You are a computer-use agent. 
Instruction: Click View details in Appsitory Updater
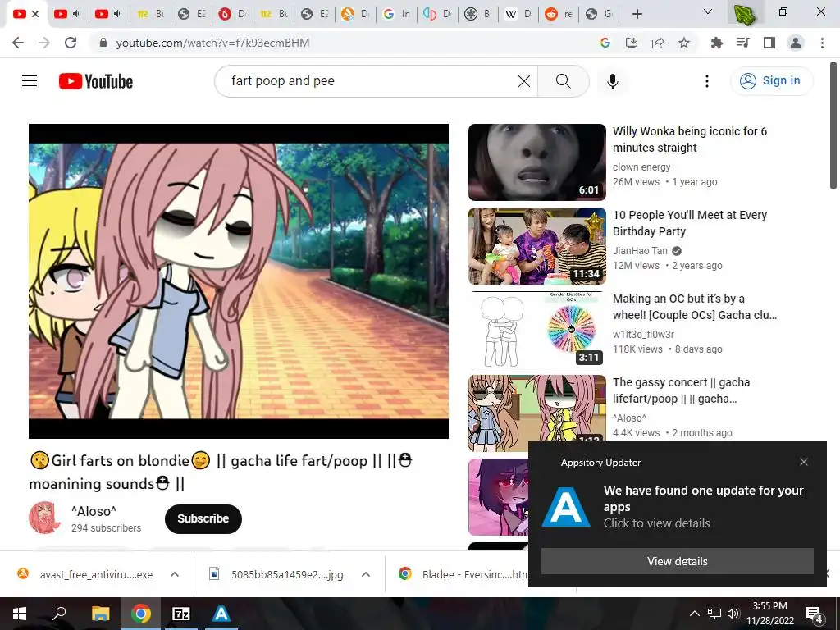tap(677, 561)
